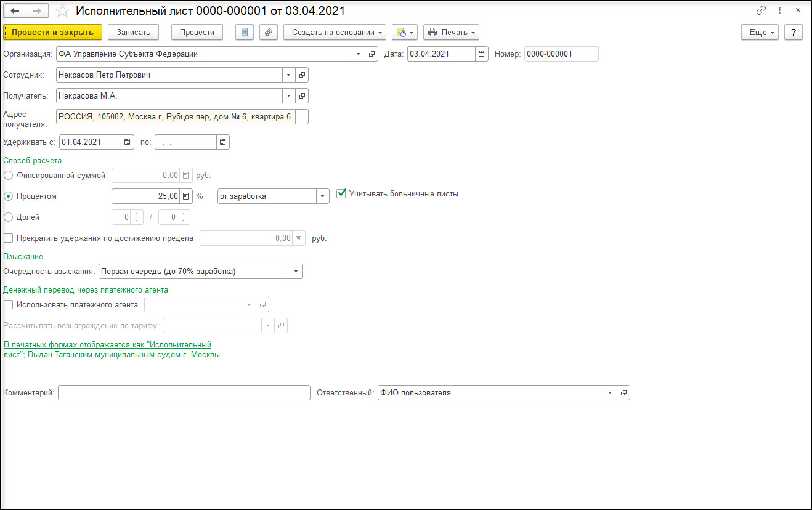Viewport: 812px width, 510px height.
Task: Click the Записать button
Action: point(133,32)
